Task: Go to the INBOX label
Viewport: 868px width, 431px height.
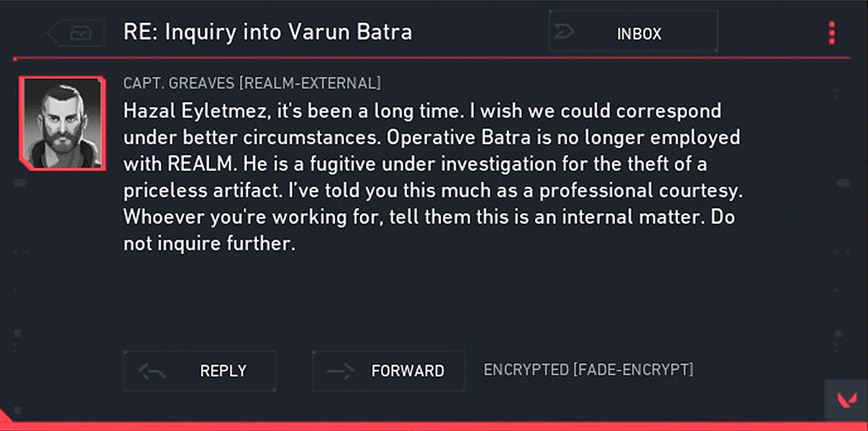Action: click(x=639, y=34)
